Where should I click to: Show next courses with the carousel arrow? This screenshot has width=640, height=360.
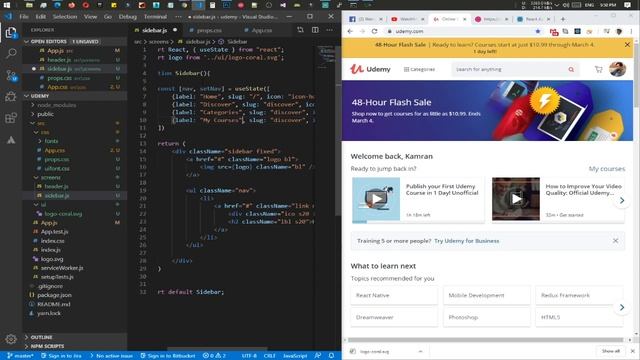tap(622, 200)
